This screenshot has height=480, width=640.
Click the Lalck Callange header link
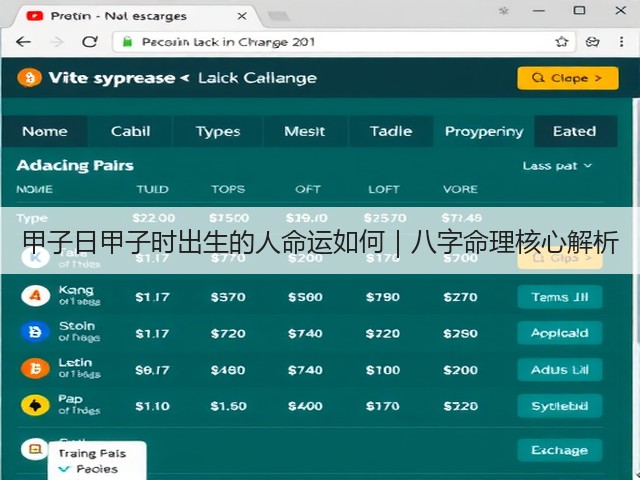(258, 78)
